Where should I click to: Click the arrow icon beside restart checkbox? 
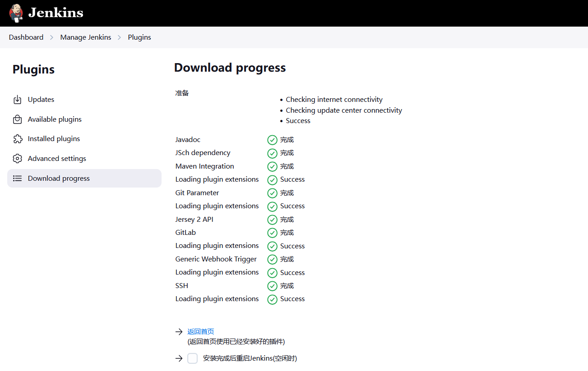click(x=179, y=358)
